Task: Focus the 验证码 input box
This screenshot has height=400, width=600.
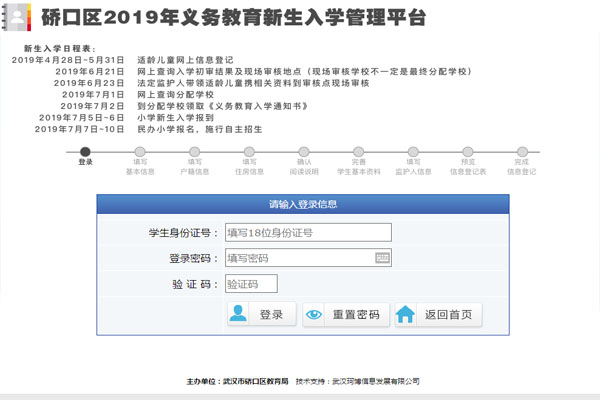Action: coord(250,284)
